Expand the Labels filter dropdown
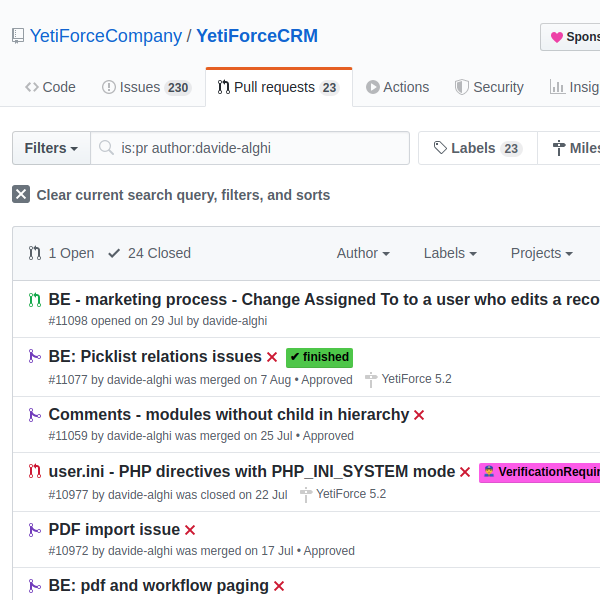 click(450, 253)
